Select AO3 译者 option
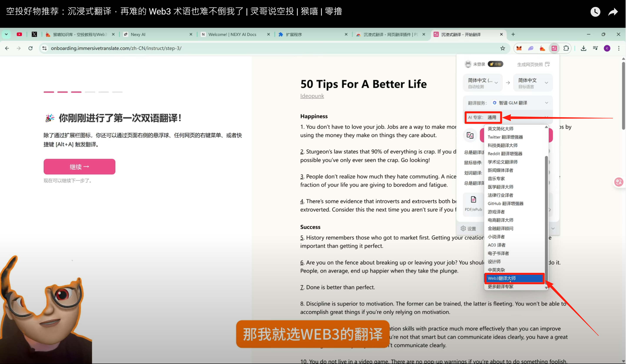626x364 pixels. point(496,245)
